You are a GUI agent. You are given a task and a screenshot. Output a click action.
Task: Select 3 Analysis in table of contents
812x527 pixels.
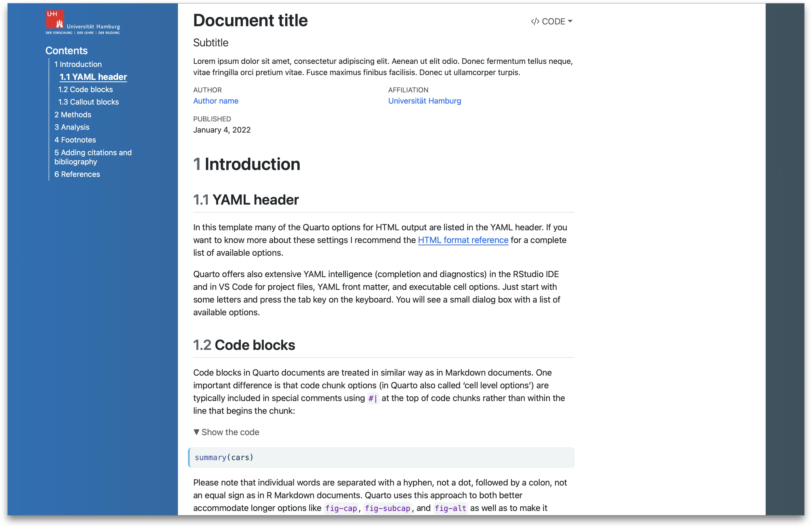coord(72,127)
